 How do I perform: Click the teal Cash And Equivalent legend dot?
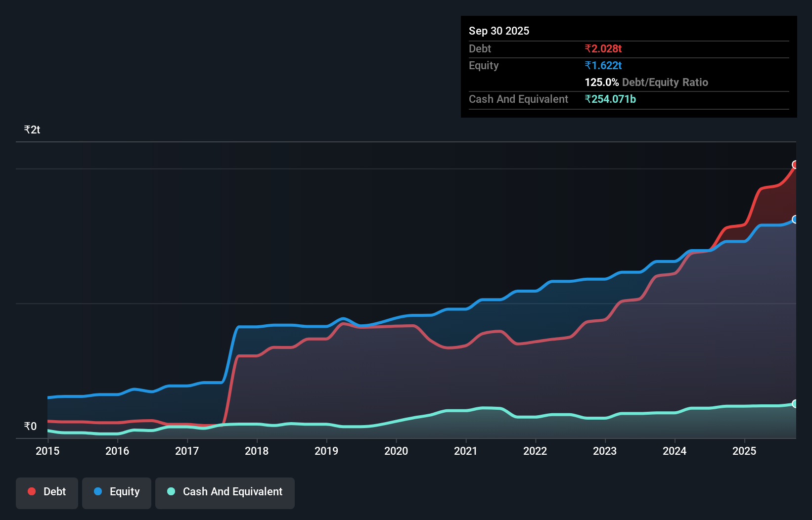[170, 491]
